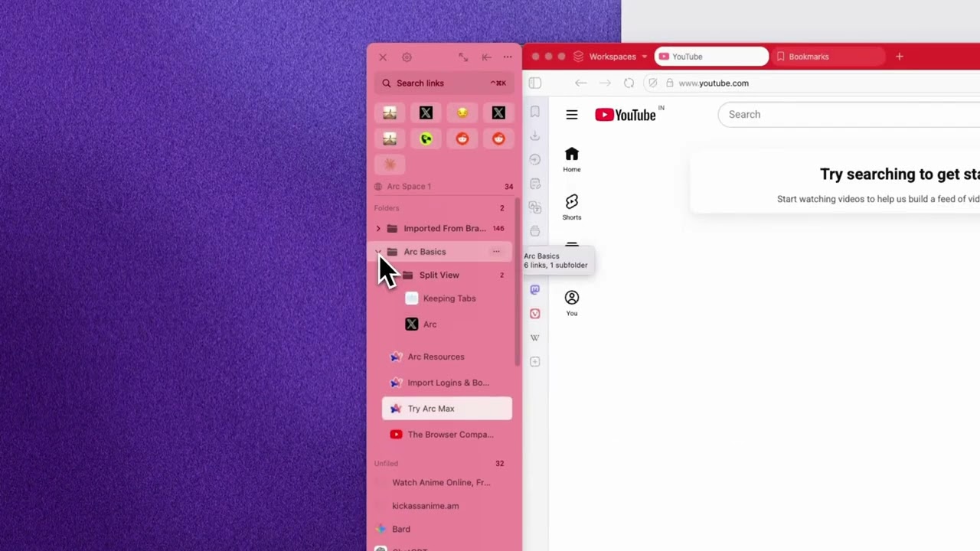The image size is (980, 551).
Task: Click the collapse-to-left arrow in the links panel header
Action: [x=486, y=57]
